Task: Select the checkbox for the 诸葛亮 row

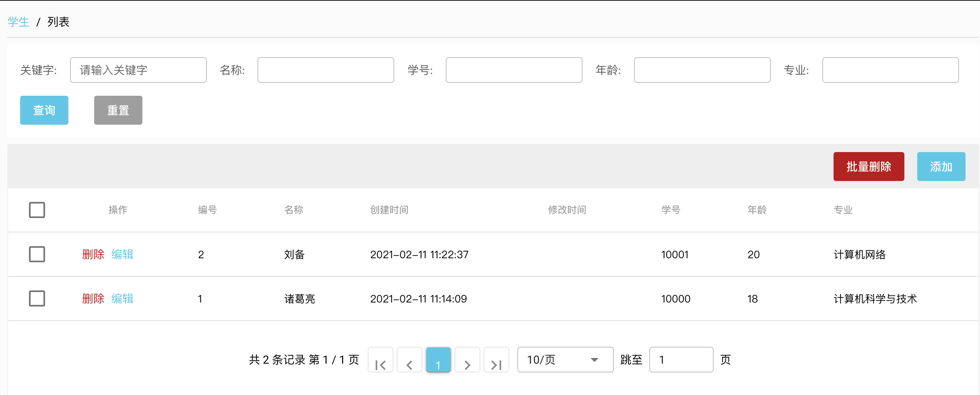Action: pyautogui.click(x=37, y=298)
